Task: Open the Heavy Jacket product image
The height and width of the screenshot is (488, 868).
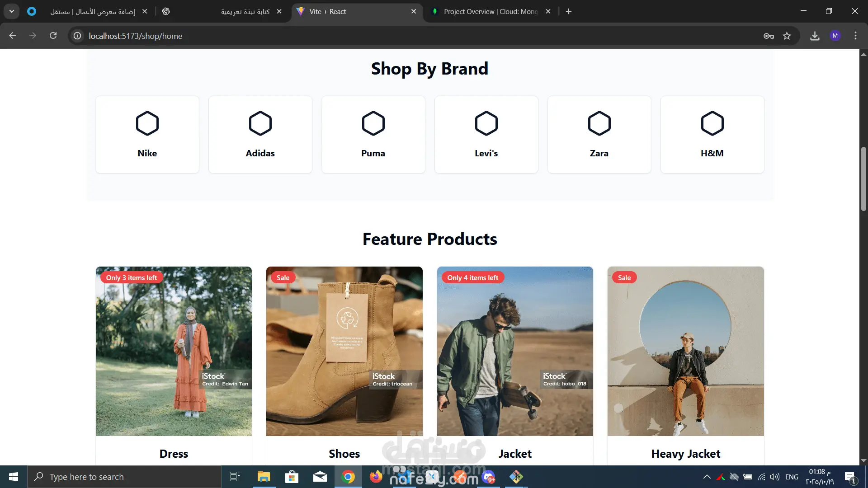Action: coord(685,351)
